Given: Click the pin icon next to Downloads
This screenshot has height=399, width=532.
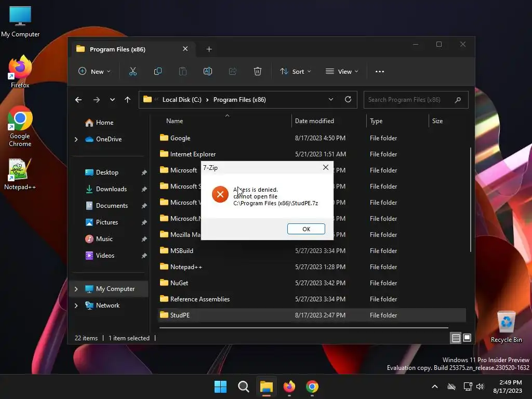Looking at the screenshot, I should point(144,189).
